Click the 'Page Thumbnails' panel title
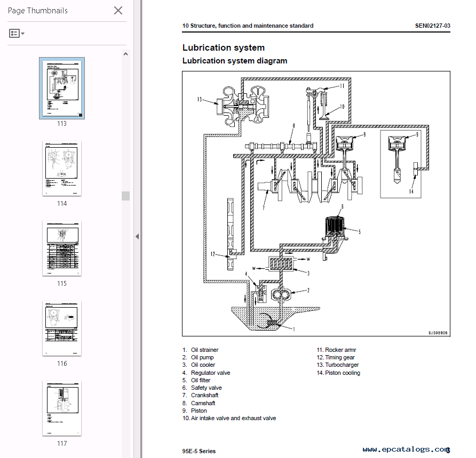 point(38,11)
